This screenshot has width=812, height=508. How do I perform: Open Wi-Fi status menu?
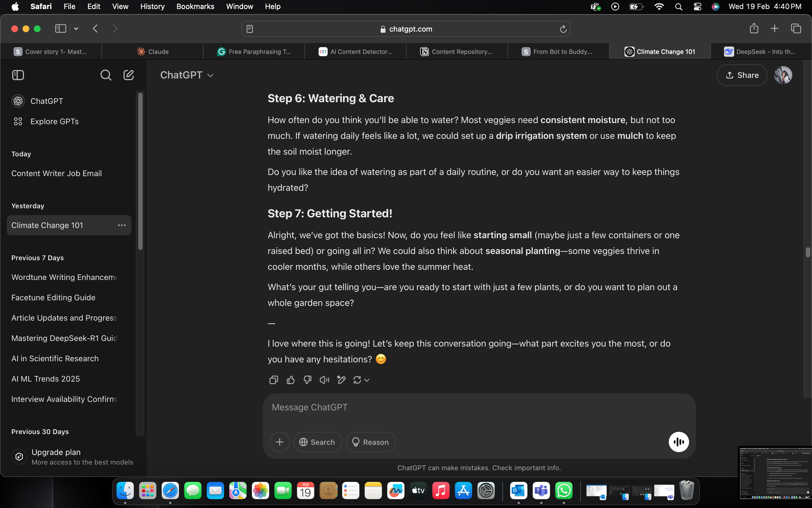coord(659,6)
